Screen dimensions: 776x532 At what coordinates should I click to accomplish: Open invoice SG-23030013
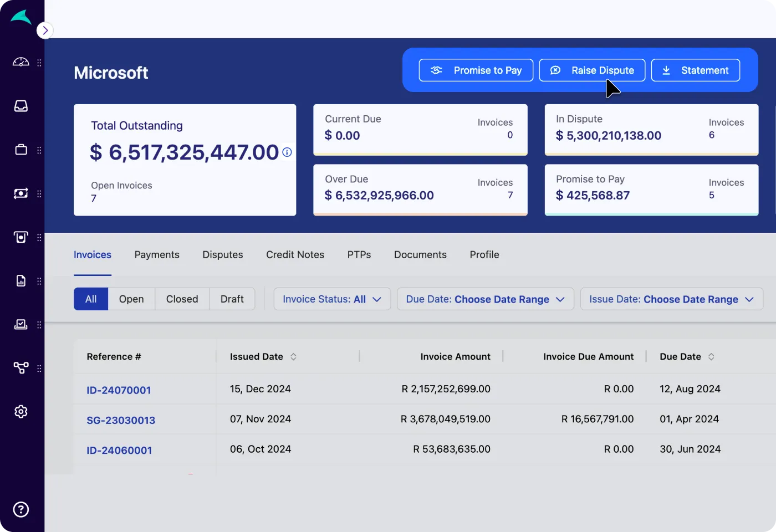(121, 420)
